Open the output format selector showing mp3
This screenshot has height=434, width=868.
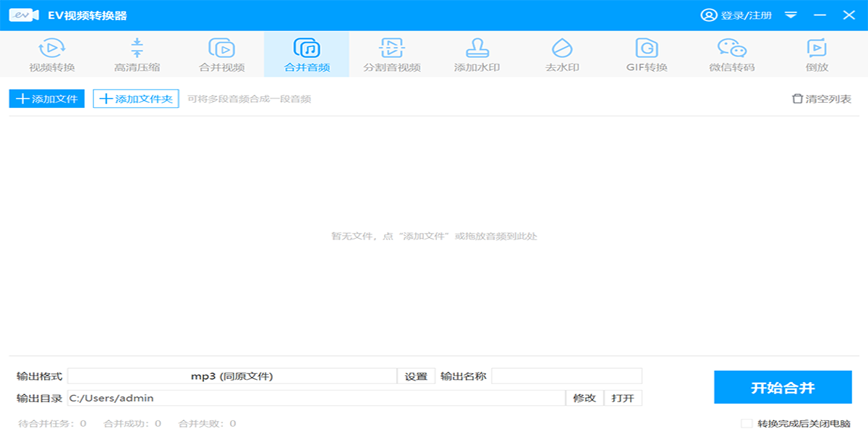(231, 375)
